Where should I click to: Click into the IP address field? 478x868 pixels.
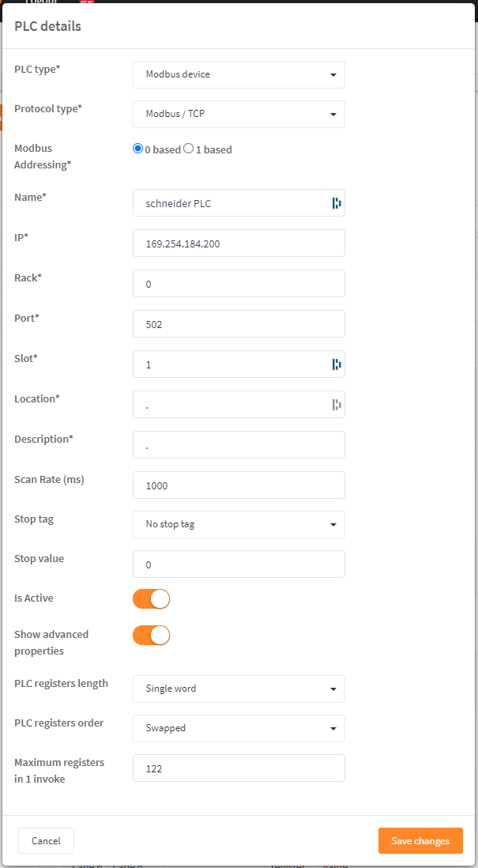point(239,243)
